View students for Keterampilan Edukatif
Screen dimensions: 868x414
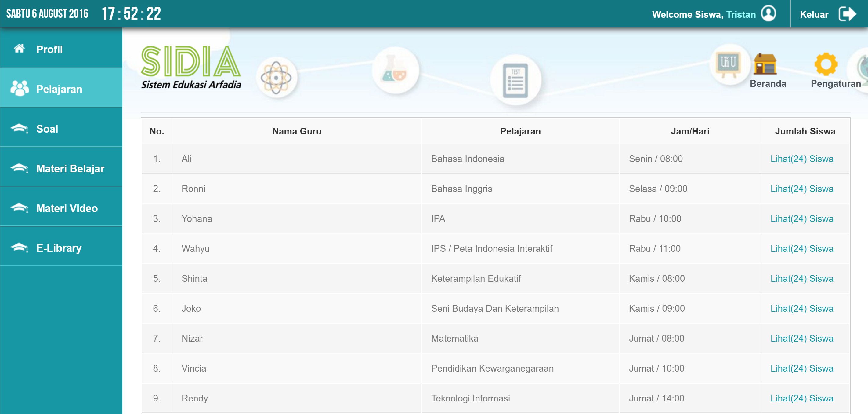pos(802,279)
